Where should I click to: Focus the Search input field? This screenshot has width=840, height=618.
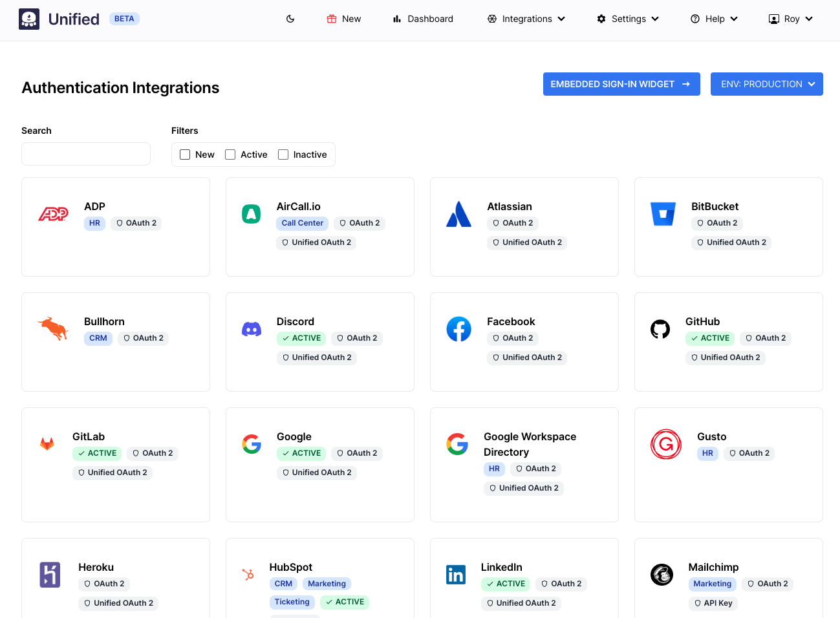tap(86, 154)
